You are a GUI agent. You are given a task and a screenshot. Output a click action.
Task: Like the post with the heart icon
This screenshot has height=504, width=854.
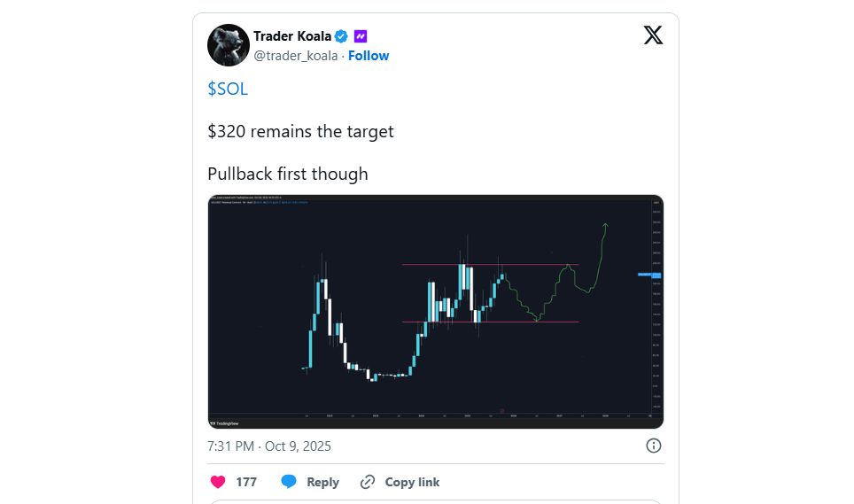[217, 482]
